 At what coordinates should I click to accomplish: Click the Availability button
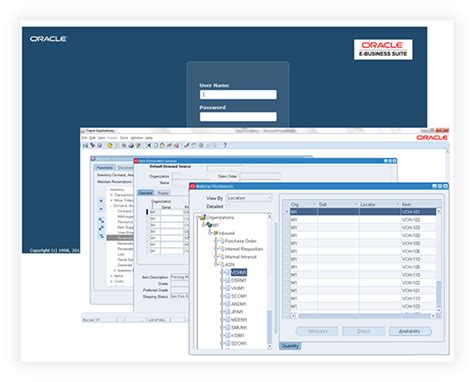[410, 331]
